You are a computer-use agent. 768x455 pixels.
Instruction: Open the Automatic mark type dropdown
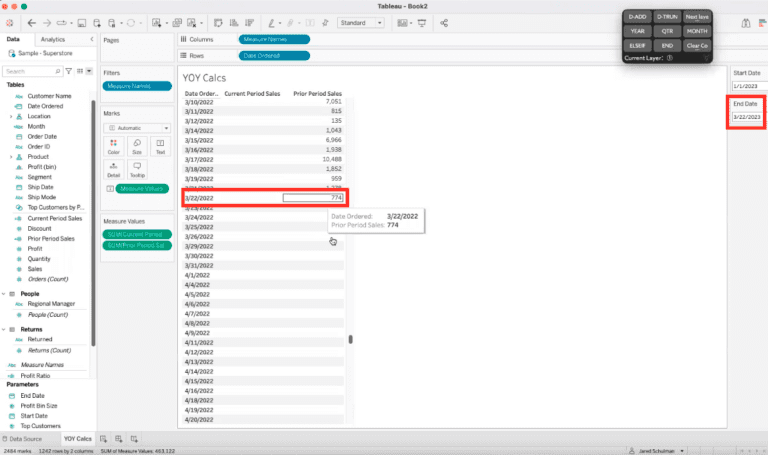tap(137, 128)
